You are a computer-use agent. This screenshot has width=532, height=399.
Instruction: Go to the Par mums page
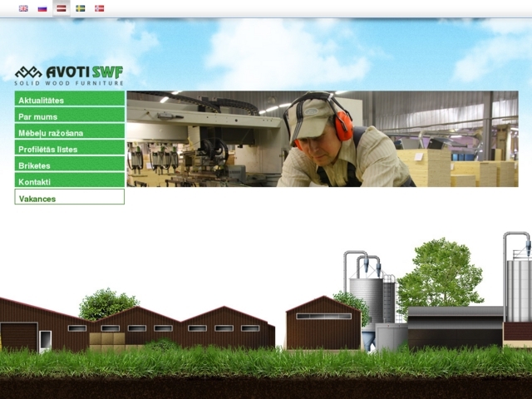69,116
